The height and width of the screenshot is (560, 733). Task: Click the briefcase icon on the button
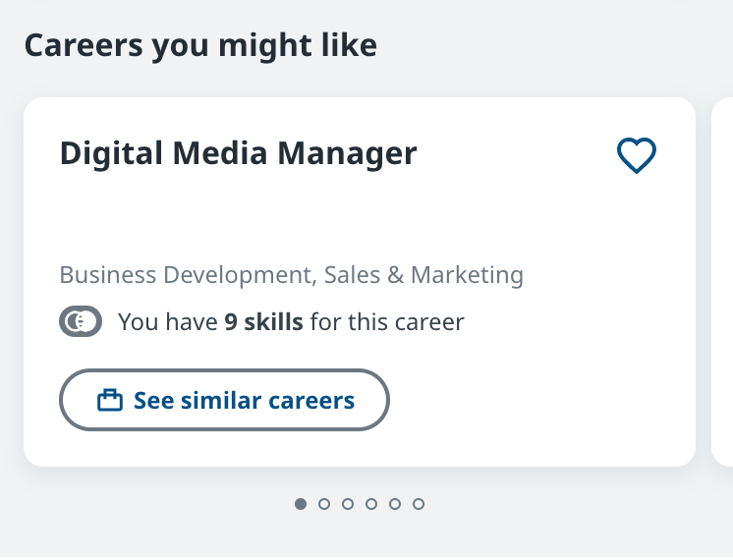click(x=110, y=400)
